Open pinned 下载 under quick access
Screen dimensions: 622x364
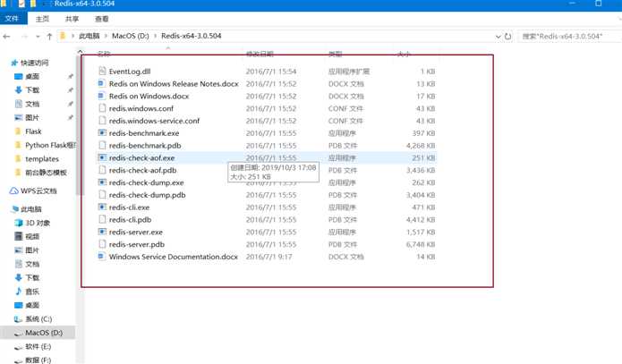point(32,90)
